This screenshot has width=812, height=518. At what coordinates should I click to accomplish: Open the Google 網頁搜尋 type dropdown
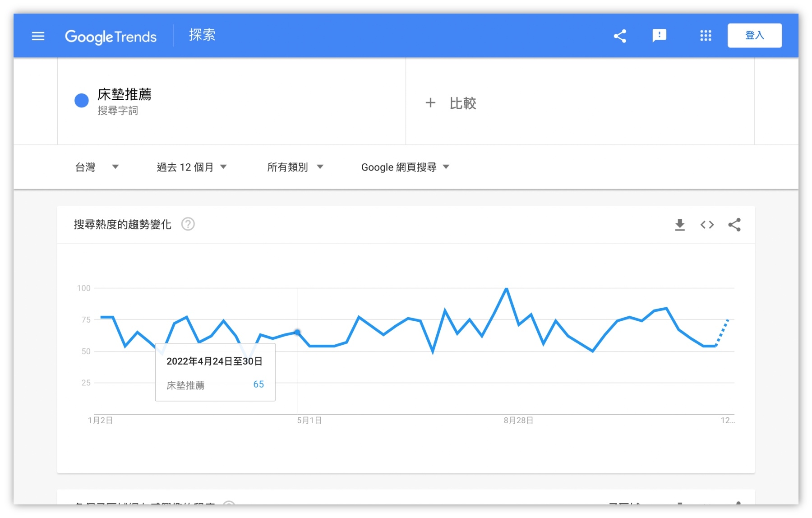(x=405, y=167)
